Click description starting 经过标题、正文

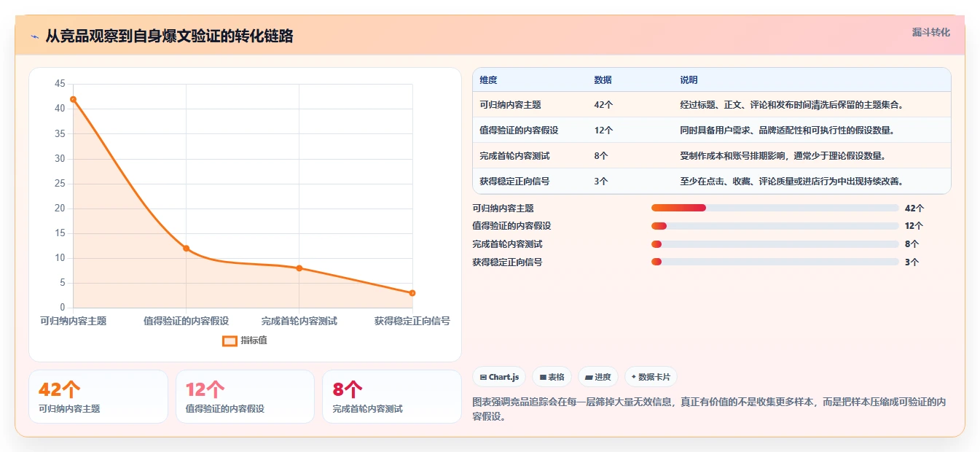coord(791,105)
